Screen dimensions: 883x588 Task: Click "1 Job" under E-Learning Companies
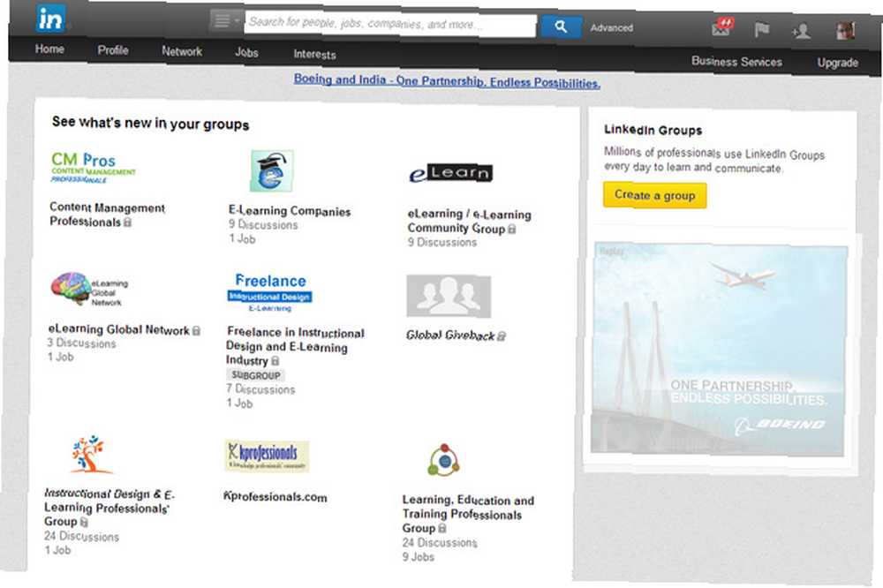coord(242,238)
